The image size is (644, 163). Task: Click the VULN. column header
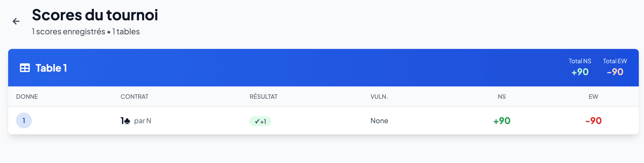(379, 97)
